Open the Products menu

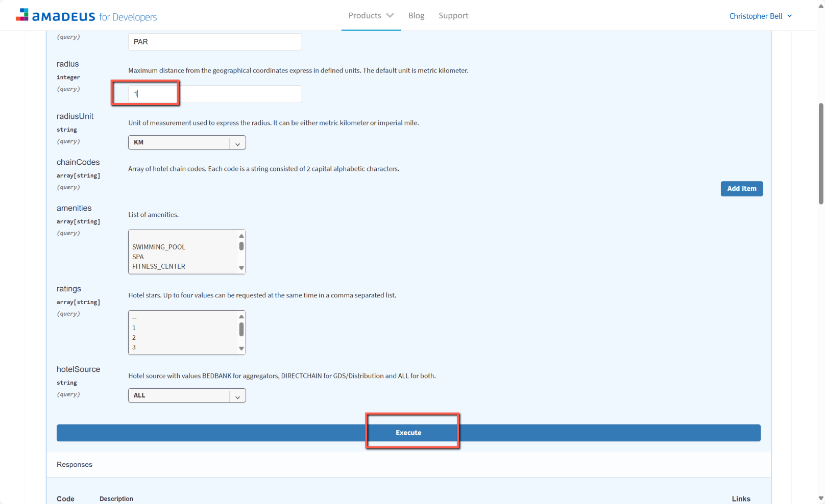click(x=371, y=16)
